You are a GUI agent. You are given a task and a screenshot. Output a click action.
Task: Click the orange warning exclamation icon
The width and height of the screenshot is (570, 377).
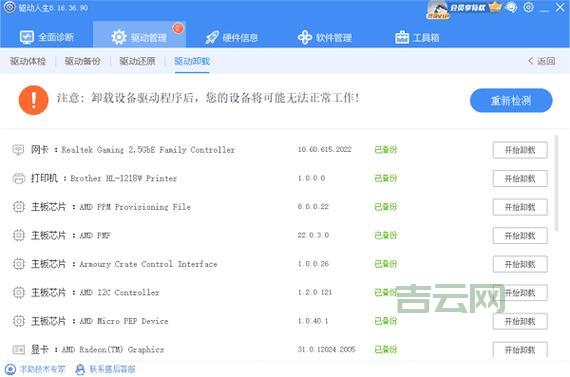tap(33, 100)
